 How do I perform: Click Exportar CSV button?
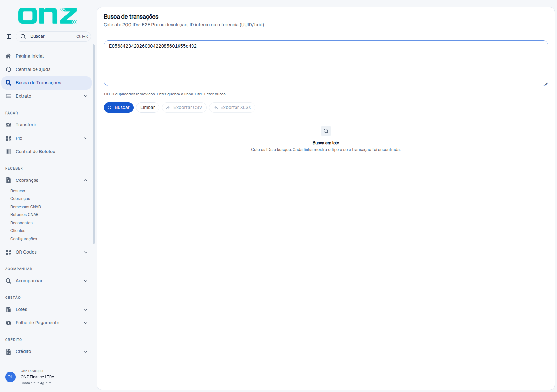[x=184, y=108]
